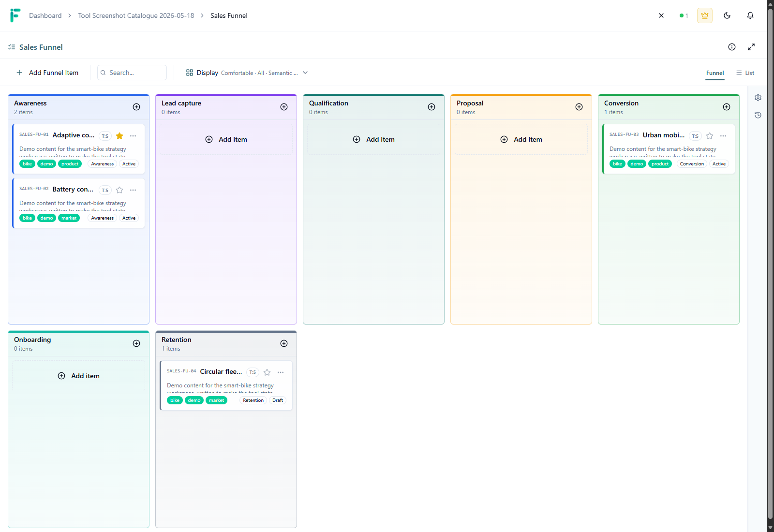Click Draft status badge on Circular card
This screenshot has width=774, height=532.
tap(278, 400)
